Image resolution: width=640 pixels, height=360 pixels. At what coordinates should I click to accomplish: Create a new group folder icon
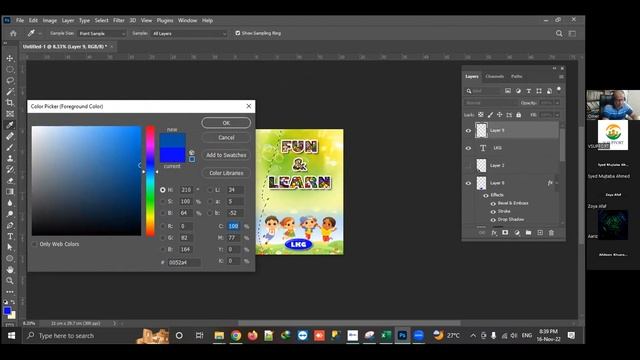coord(529,233)
